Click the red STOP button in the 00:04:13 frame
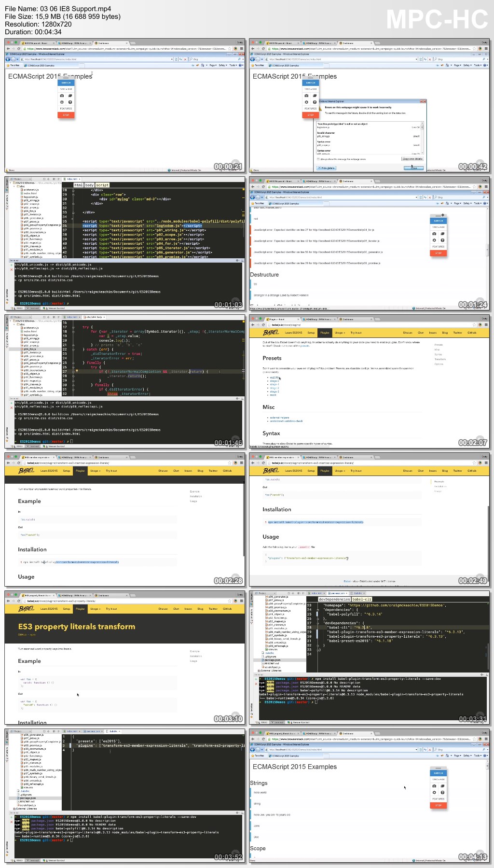 click(439, 805)
